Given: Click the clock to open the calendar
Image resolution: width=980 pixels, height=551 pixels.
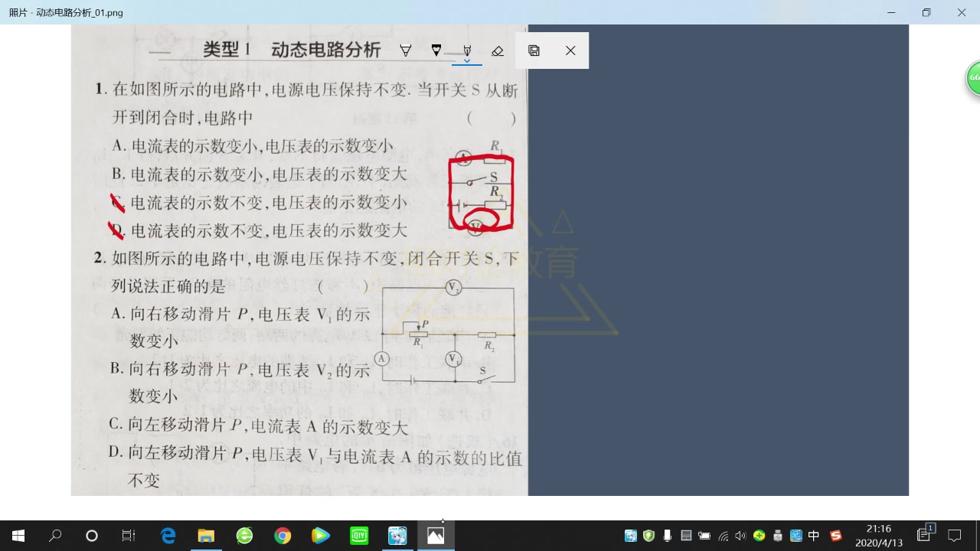Looking at the screenshot, I should click(879, 536).
